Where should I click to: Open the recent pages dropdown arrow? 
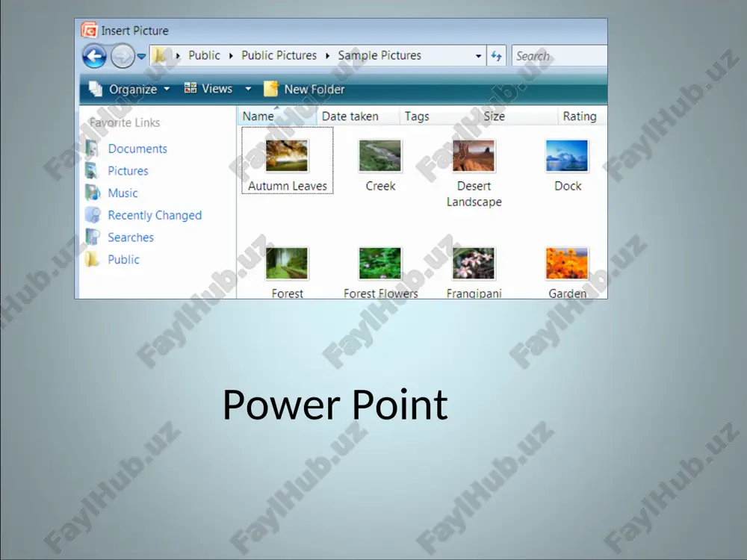pos(141,56)
